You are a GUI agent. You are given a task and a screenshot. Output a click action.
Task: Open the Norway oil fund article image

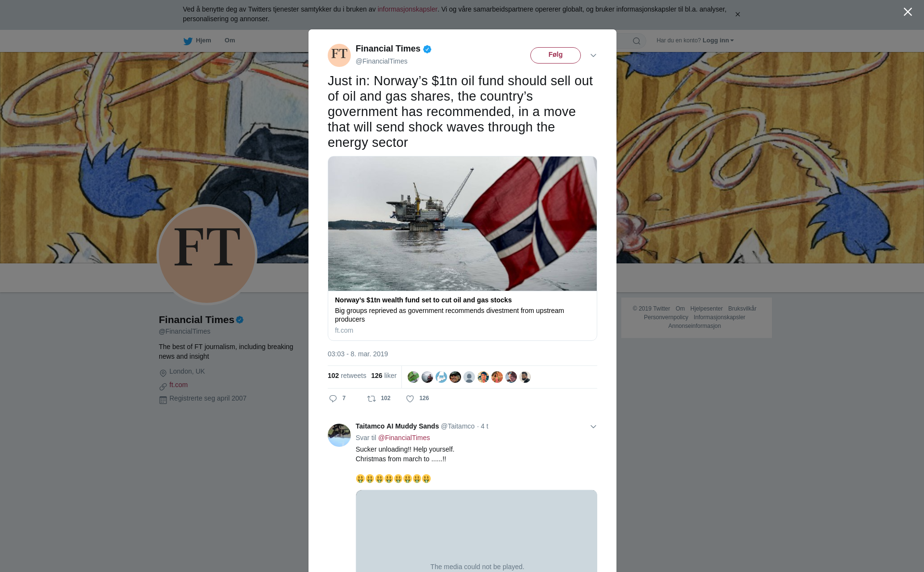pyautogui.click(x=462, y=223)
